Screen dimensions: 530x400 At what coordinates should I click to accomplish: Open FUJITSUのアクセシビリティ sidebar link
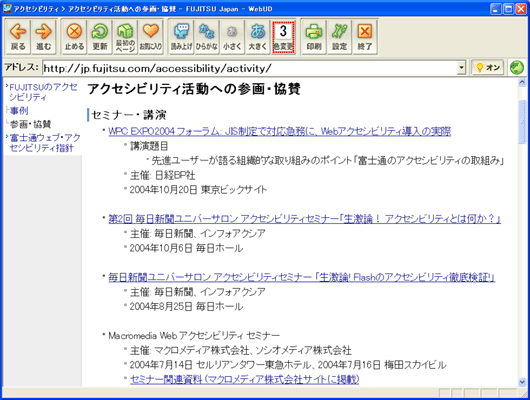43,92
